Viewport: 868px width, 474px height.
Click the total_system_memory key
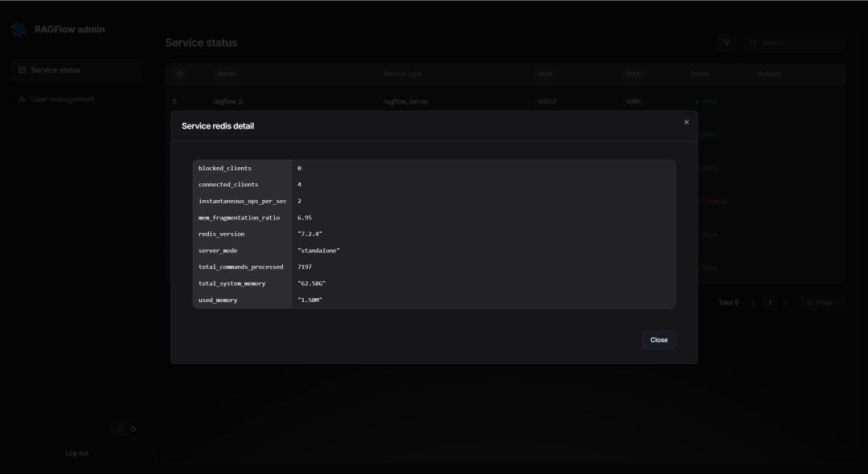pos(232,284)
